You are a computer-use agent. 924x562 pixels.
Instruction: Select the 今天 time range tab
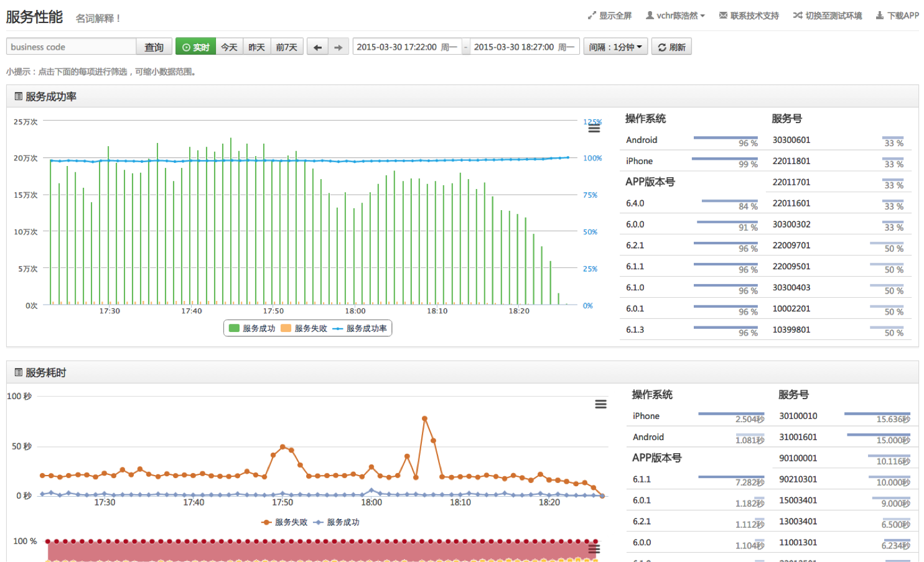(x=229, y=47)
